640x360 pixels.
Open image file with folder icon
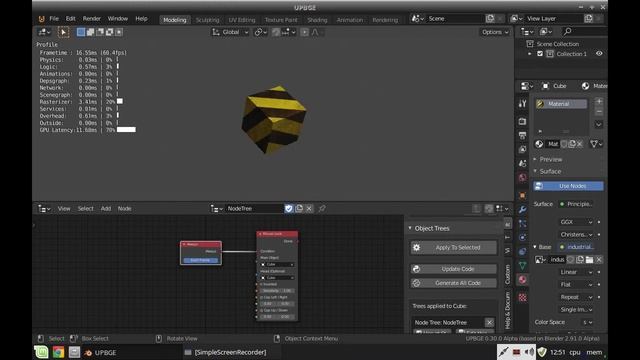pos(589,260)
